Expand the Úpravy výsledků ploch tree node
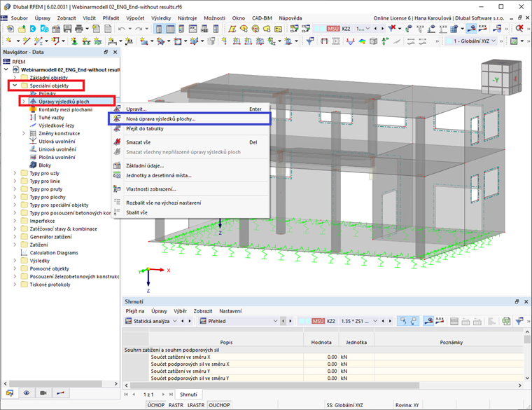 tap(23, 101)
